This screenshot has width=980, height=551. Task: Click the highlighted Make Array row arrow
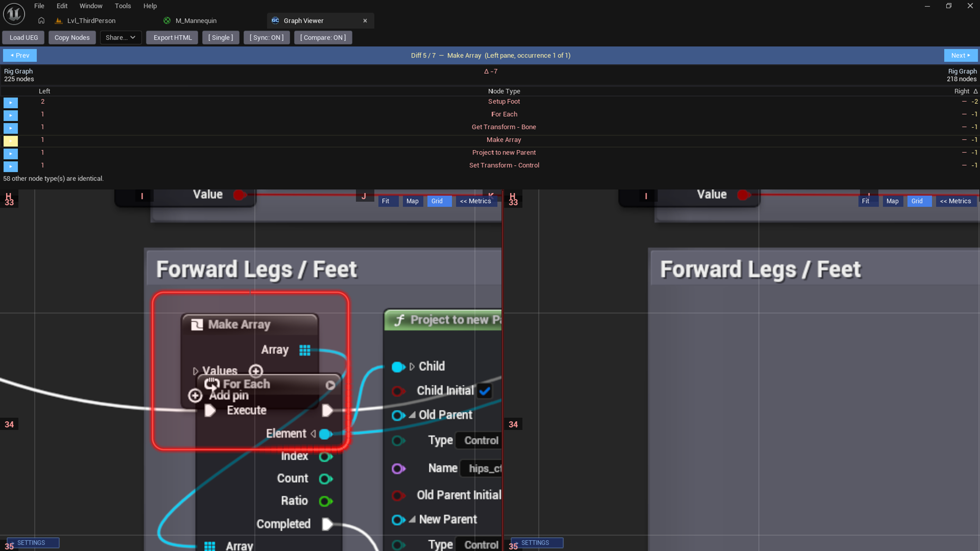point(10,141)
